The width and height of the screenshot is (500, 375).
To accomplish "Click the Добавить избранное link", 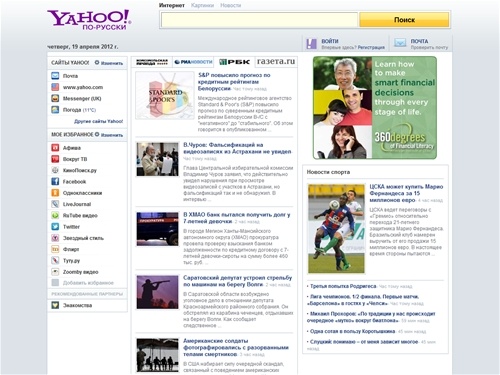I will pos(88,283).
